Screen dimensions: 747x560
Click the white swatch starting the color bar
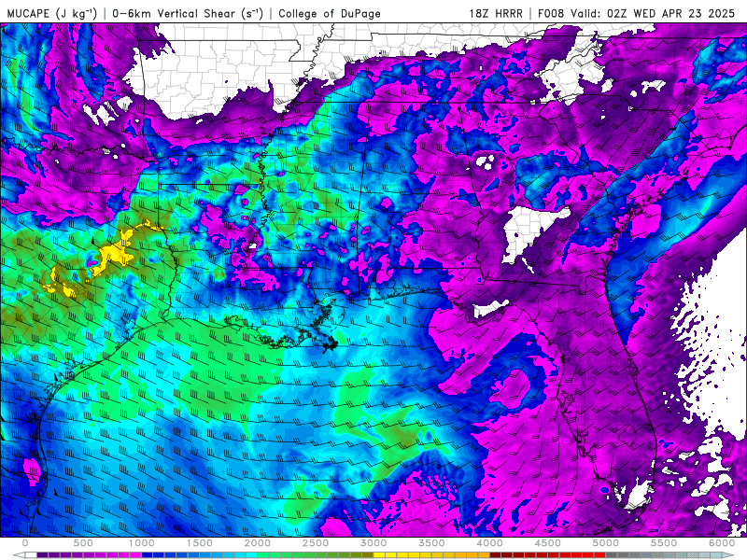click(31, 554)
